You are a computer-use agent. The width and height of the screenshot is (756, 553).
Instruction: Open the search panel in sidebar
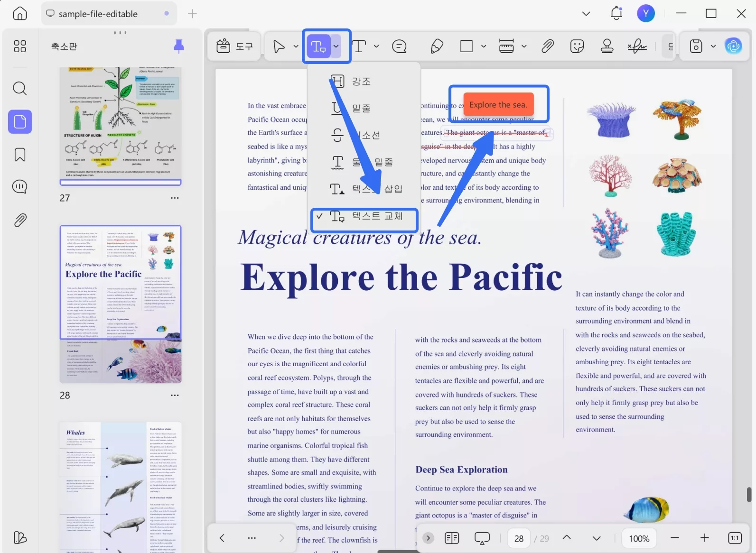point(20,88)
